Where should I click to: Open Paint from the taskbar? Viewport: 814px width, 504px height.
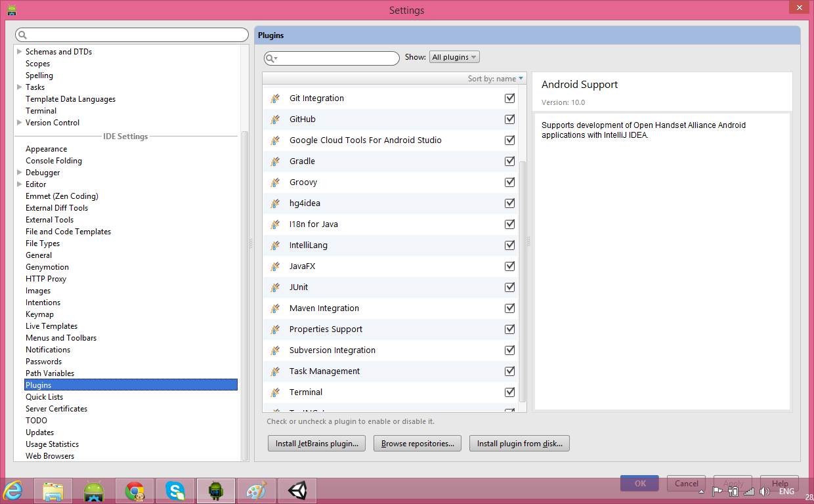click(x=257, y=491)
